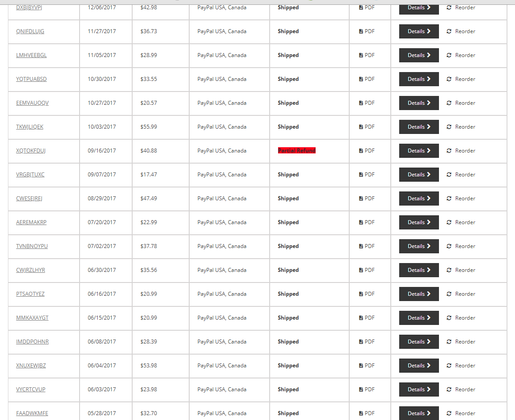Reorder items from order TVNBNOYPU
The image size is (515, 420).
pos(461,246)
